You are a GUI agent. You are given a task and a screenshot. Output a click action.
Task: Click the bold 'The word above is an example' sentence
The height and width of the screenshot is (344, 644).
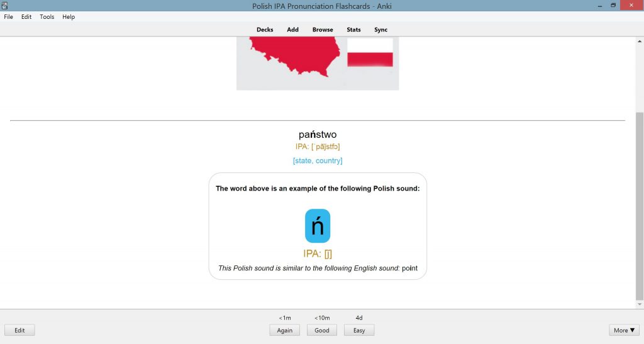318,189
